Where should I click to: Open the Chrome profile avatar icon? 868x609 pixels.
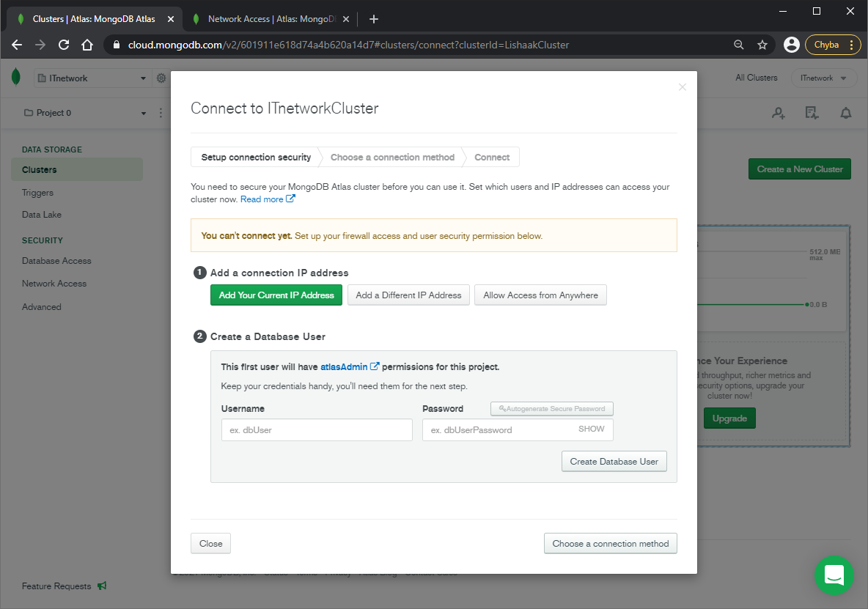coord(791,45)
